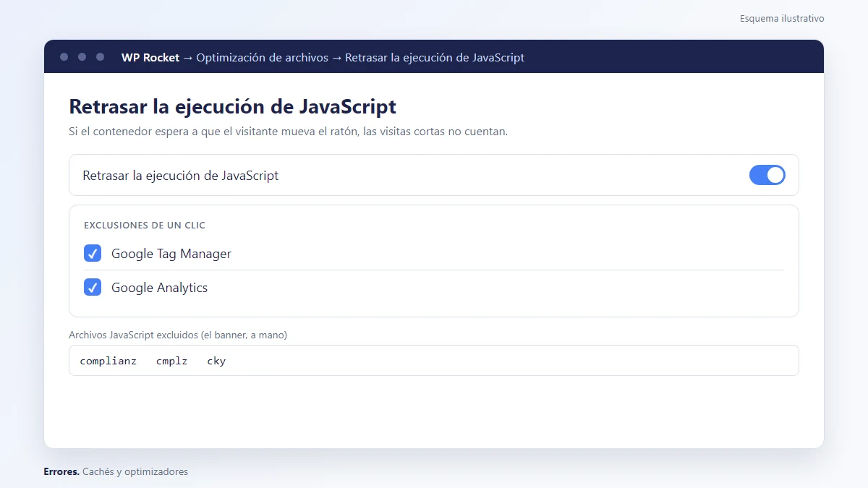Click the 'Errores. Cachés y optimizadores' footer text
The image size is (868, 488).
pos(116,471)
